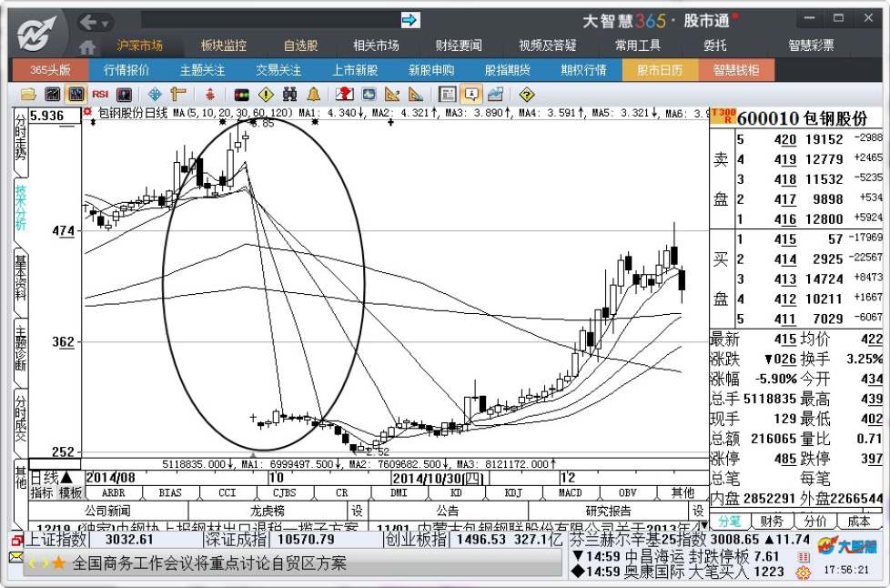This screenshot has height=588, width=890.
Task: Select the OBV indicator tab
Action: tap(628, 492)
